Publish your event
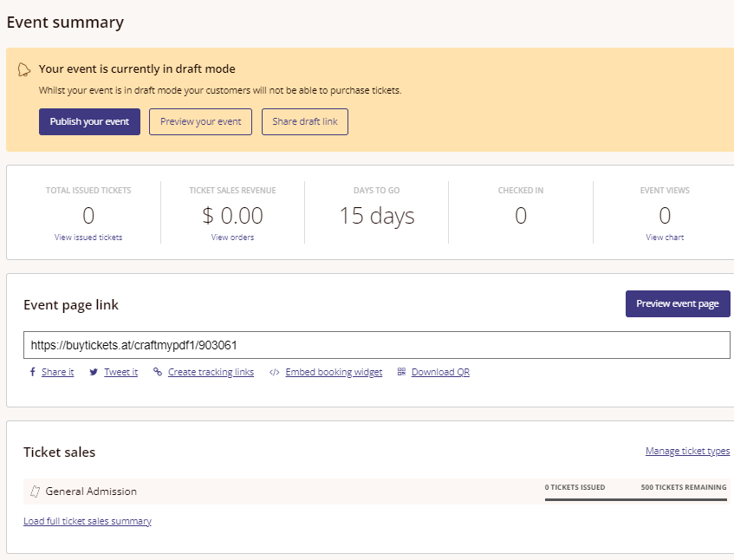 tap(89, 121)
